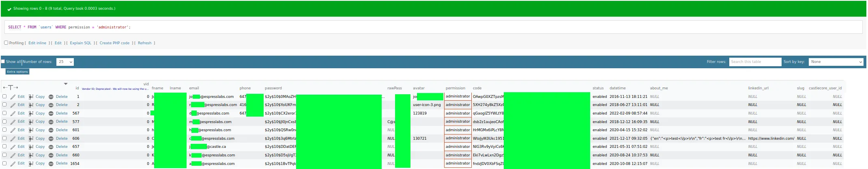Tick the Show all checkbox
The width and height of the screenshot is (868, 169).
(3, 61)
